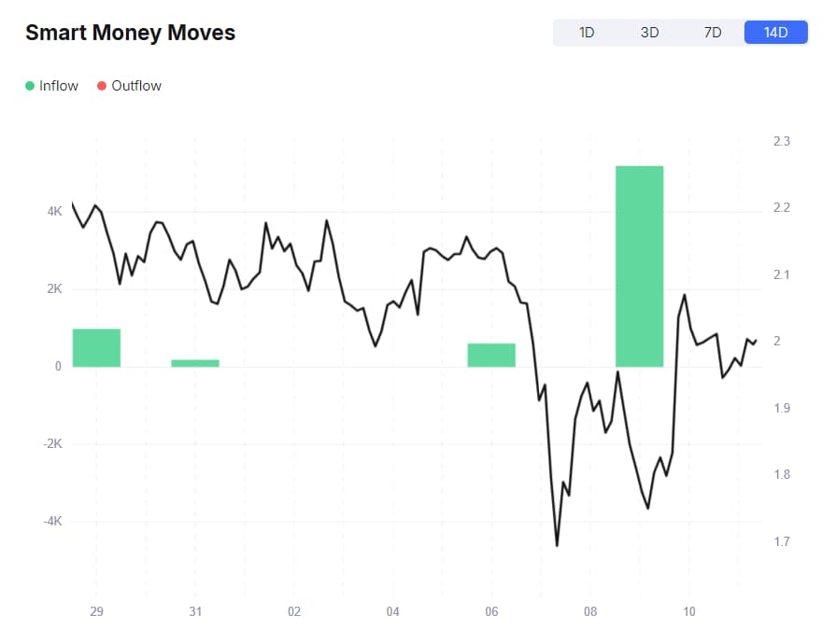This screenshot has width=835, height=644.
Task: Choose the 7D time range tab
Action: tap(712, 33)
